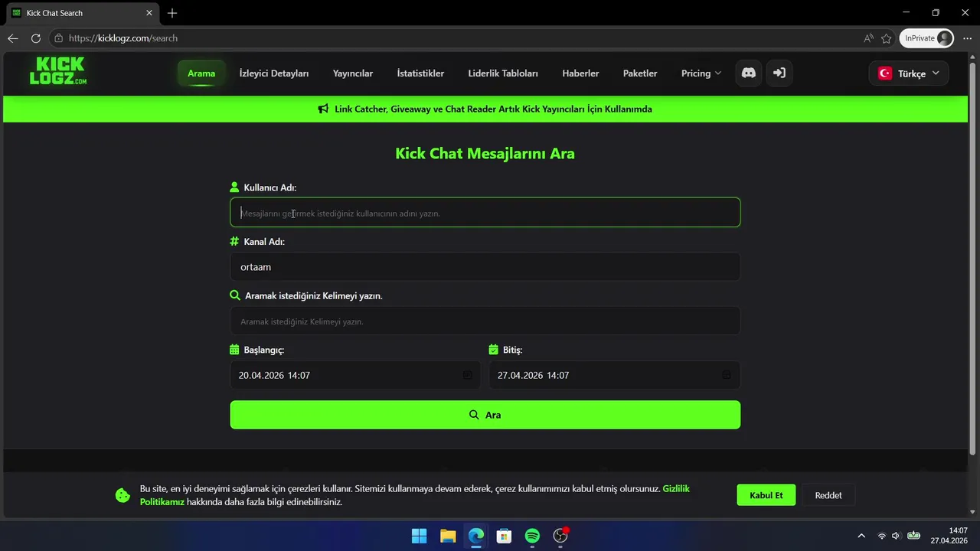Accept cookies with Kabul Et
Viewport: 980px width, 551px height.
(x=766, y=495)
